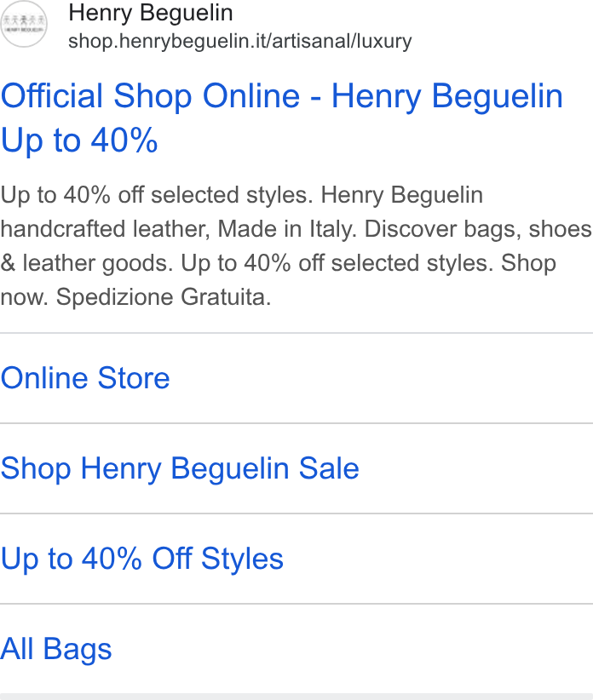Click "Discover bags, shoes" description text
This screenshot has width=593, height=700.
pos(478,229)
